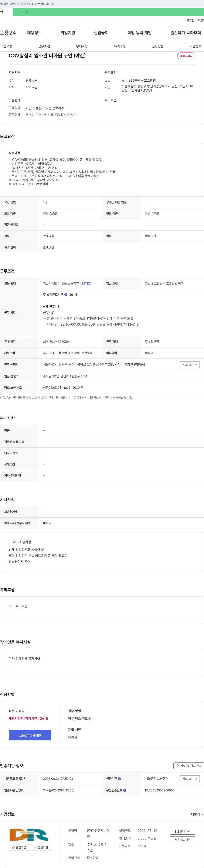Click the 이력서 required document text
Image resolution: width=204 pixels, height=868 pixels.
(x=72, y=737)
